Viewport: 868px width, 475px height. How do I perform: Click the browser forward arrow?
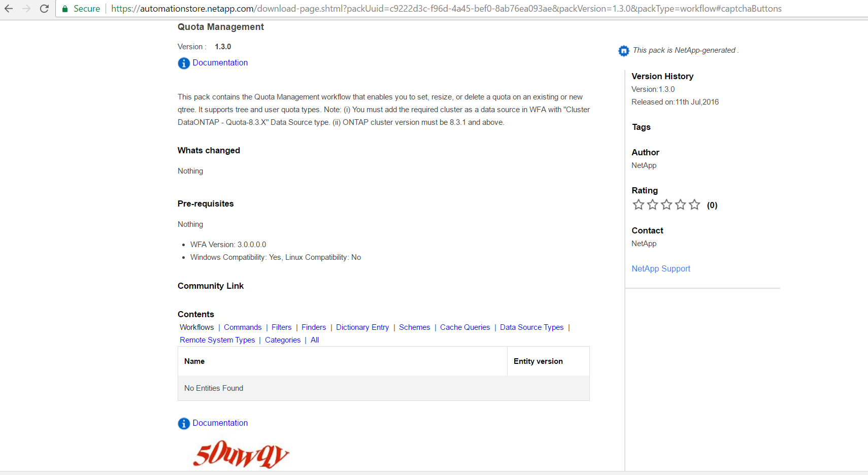[26, 9]
